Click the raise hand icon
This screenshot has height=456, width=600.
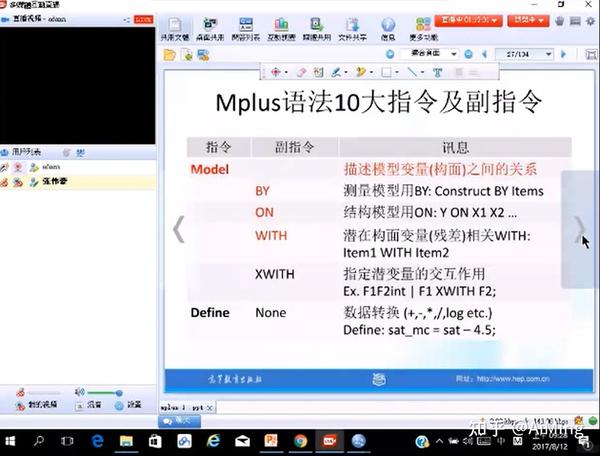[559, 21]
